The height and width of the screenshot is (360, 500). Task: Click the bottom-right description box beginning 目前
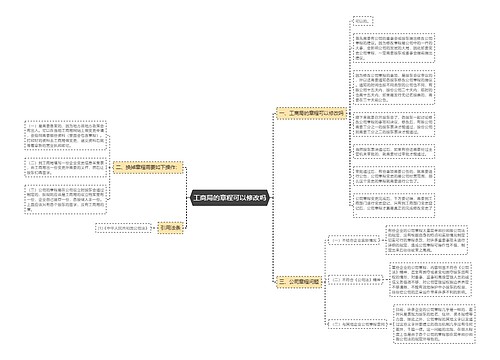point(434,323)
